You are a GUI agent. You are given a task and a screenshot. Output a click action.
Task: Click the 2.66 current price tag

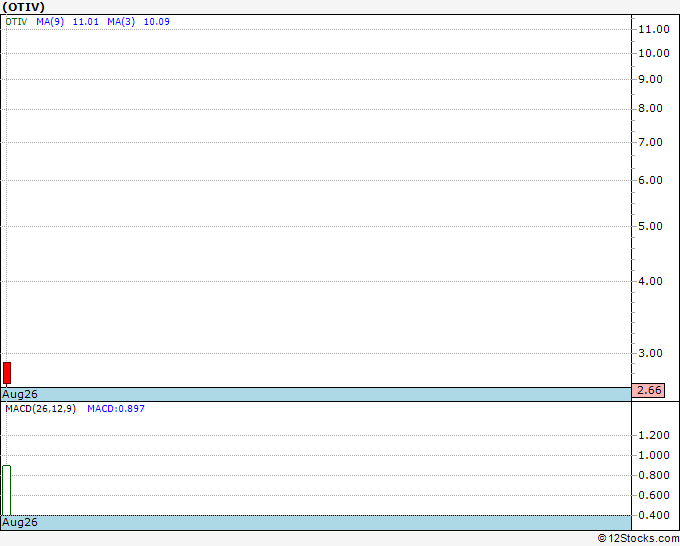click(648, 390)
